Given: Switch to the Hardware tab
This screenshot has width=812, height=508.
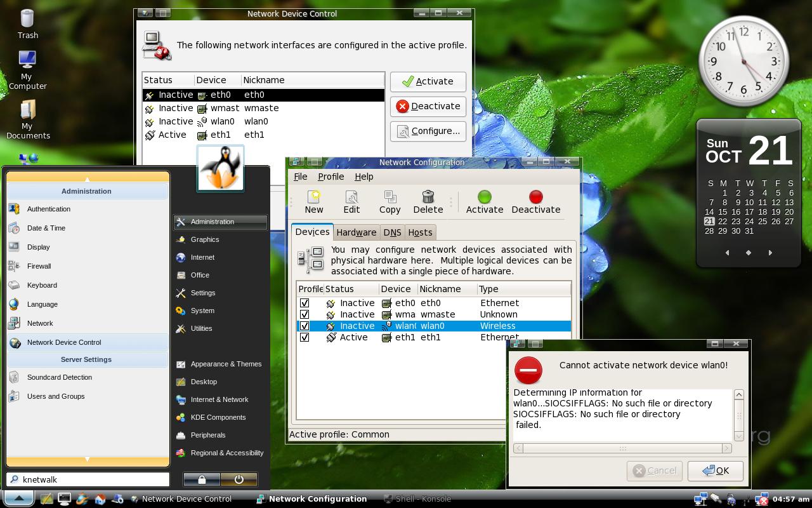Looking at the screenshot, I should [357, 232].
